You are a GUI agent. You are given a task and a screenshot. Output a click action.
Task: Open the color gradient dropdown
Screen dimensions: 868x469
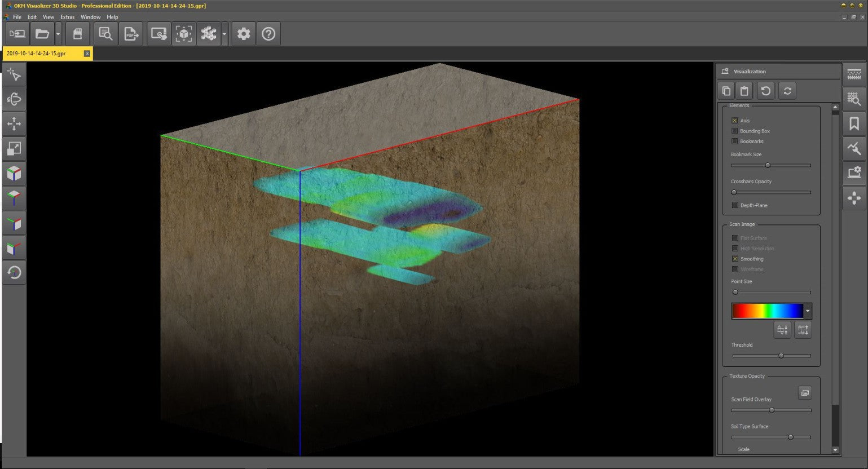click(x=808, y=311)
